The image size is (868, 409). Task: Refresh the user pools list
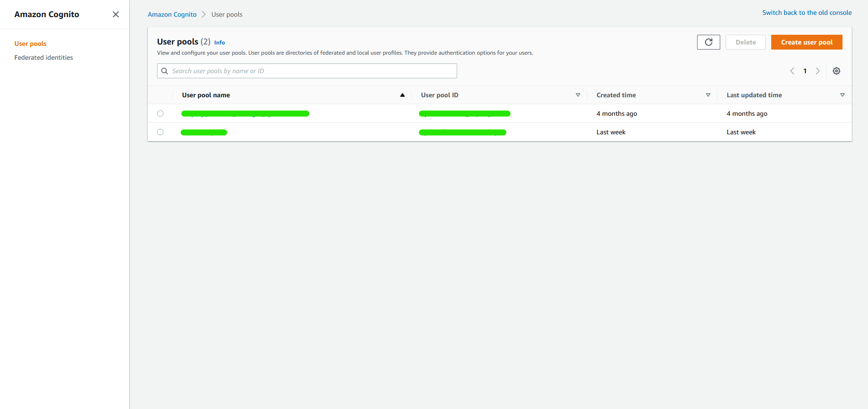coord(708,42)
